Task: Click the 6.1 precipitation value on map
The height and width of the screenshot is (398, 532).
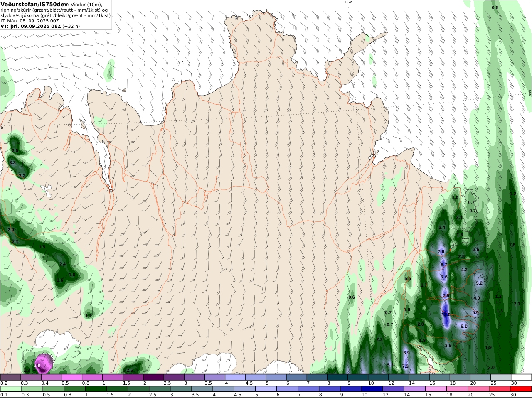Action: (x=464, y=326)
